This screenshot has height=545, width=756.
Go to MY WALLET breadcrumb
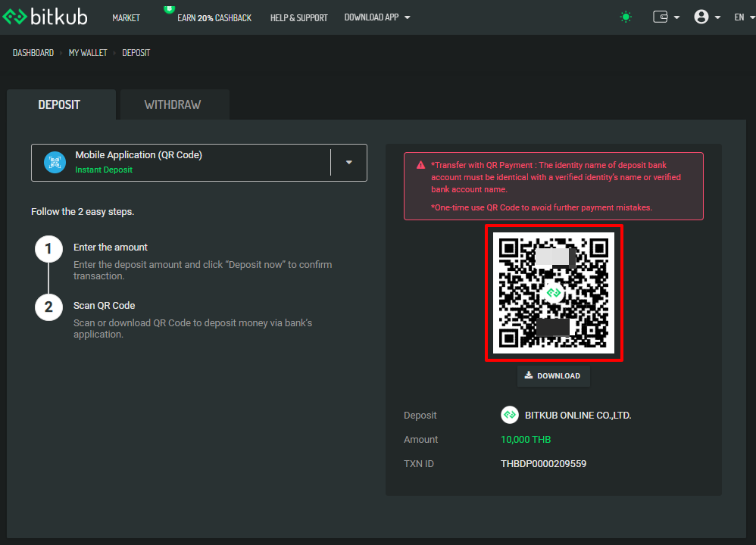(x=88, y=52)
